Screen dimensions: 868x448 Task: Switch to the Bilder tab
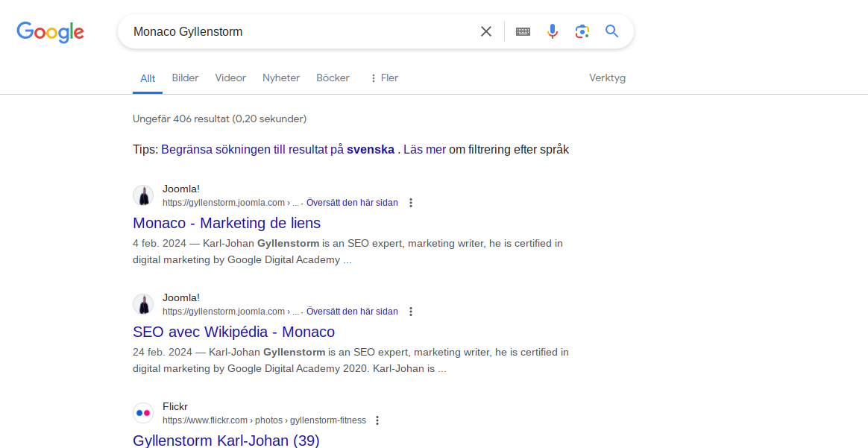pos(185,78)
